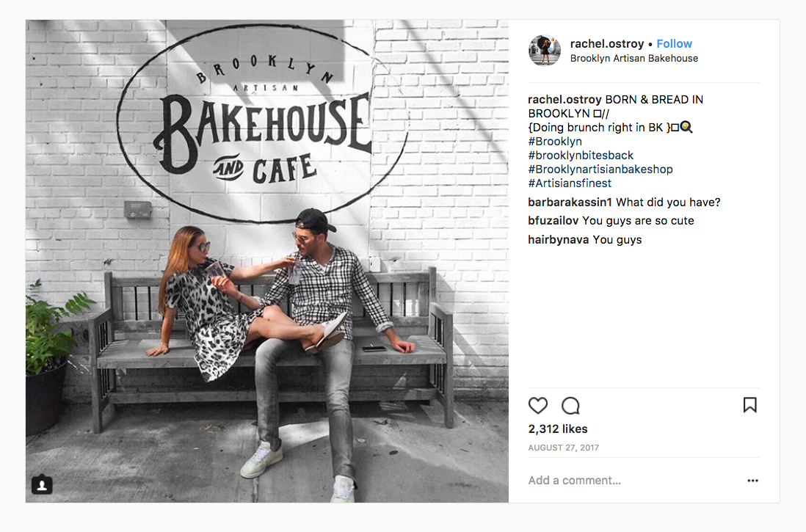Open rachel.ostroy username in the header
Image resolution: width=806 pixels, height=532 pixels.
click(606, 44)
